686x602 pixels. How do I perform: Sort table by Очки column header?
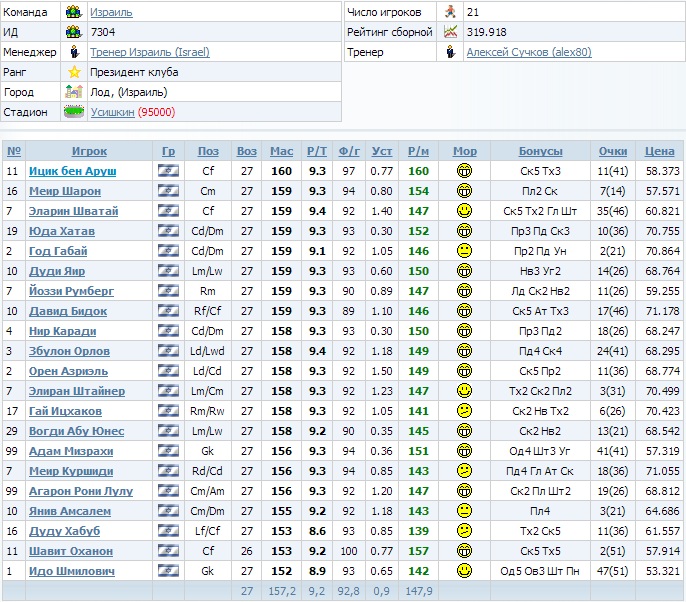tap(612, 151)
